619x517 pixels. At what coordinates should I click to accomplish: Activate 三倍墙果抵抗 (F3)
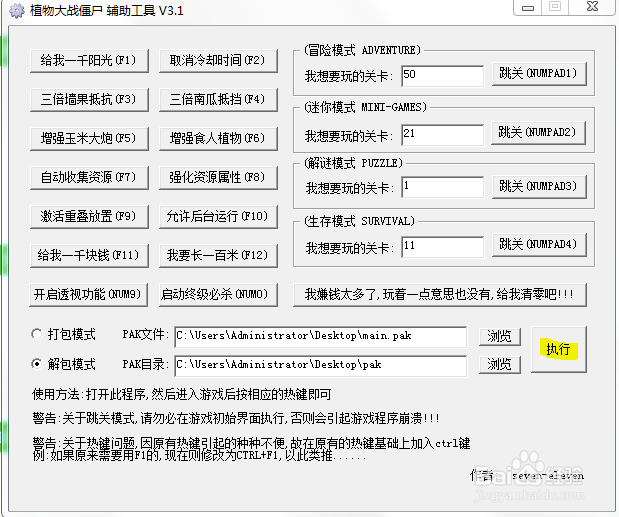click(89, 99)
